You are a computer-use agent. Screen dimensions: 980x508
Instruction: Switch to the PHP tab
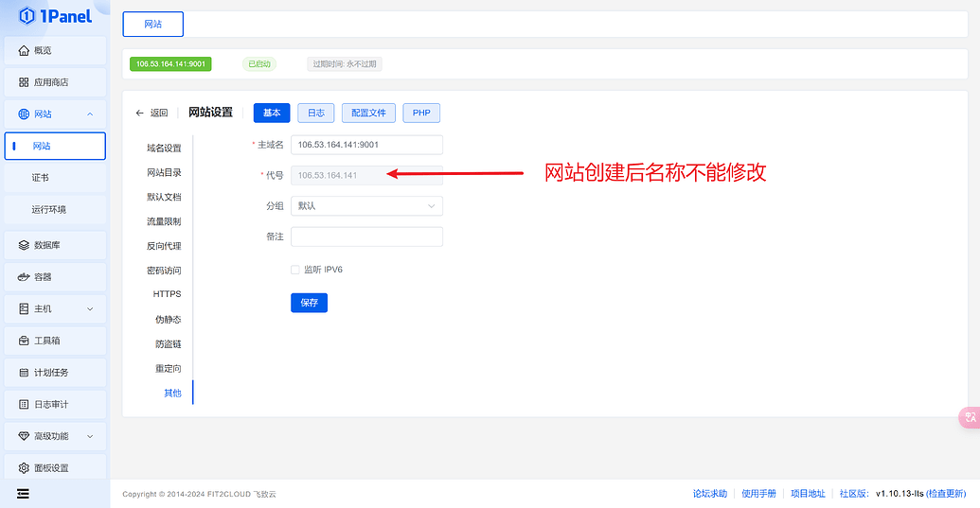click(x=421, y=113)
